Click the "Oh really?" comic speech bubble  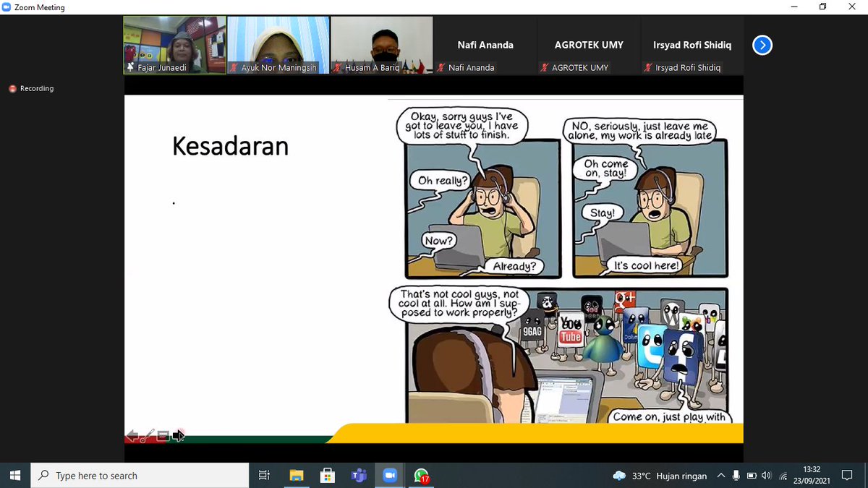coord(443,181)
